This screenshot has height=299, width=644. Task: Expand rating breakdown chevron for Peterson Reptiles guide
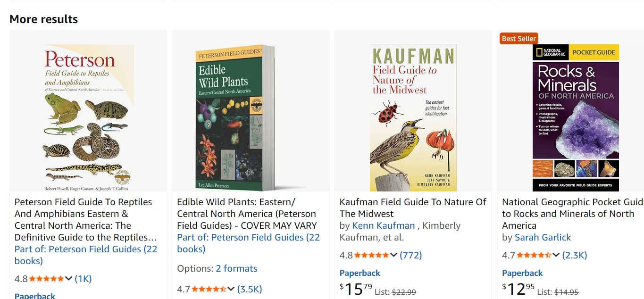(x=69, y=279)
